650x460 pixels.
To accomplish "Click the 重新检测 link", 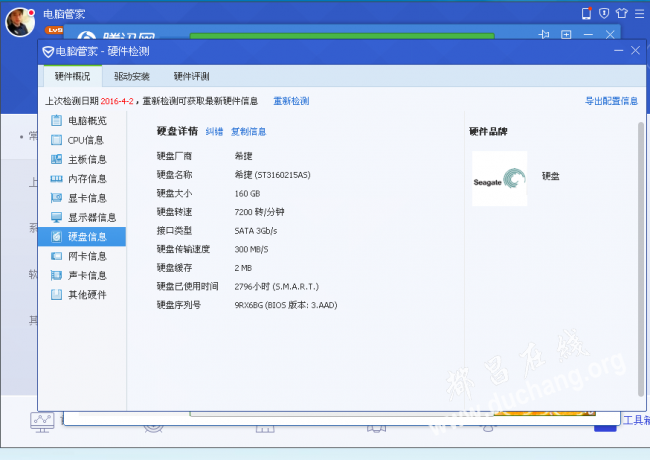I will click(x=291, y=101).
